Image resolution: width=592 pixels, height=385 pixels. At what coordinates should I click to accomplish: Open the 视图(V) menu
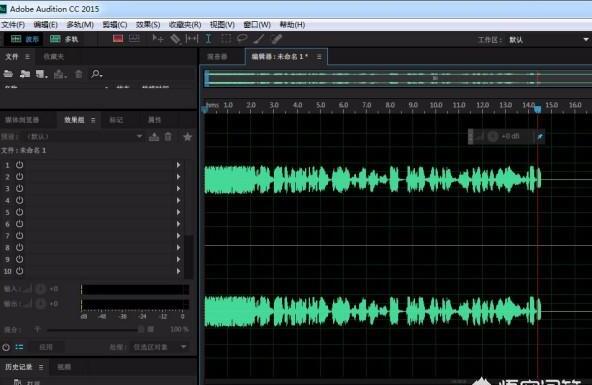222,25
